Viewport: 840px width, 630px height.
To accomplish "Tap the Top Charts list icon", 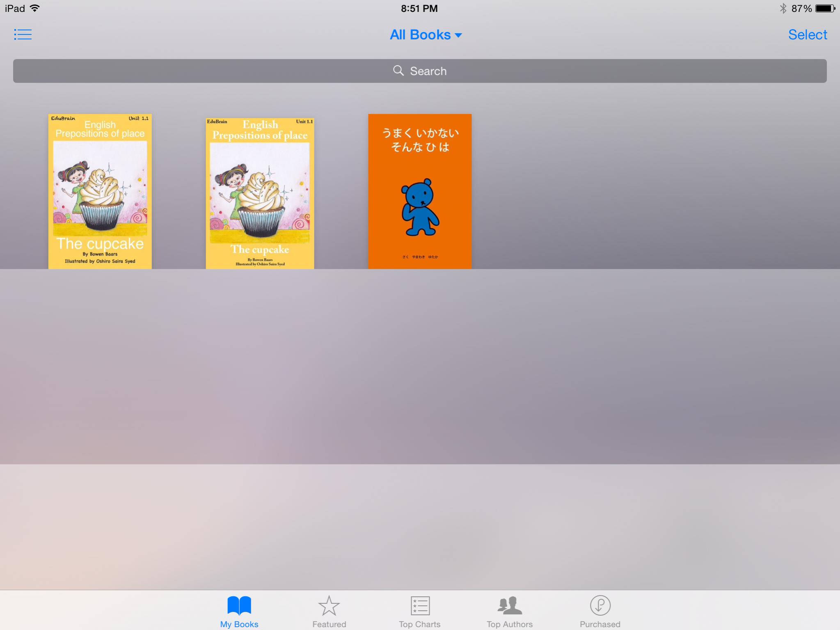I will (420, 605).
